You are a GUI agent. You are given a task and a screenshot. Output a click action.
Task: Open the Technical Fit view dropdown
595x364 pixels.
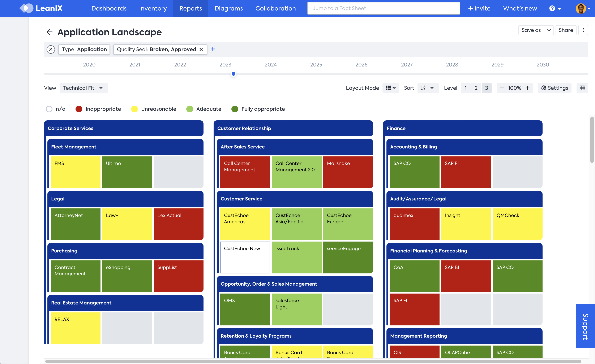(x=83, y=88)
